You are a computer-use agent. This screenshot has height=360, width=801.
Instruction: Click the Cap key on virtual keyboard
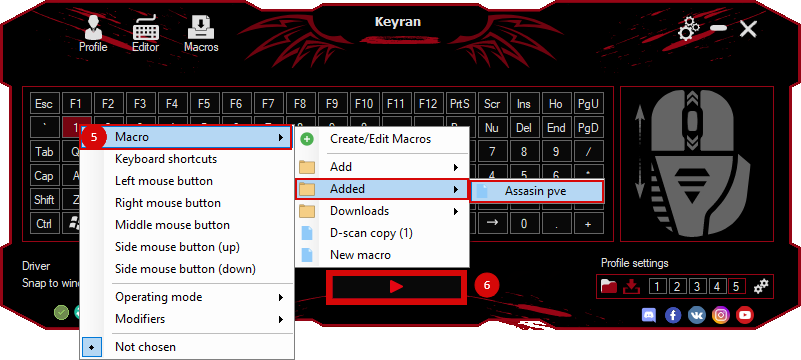tap(44, 176)
